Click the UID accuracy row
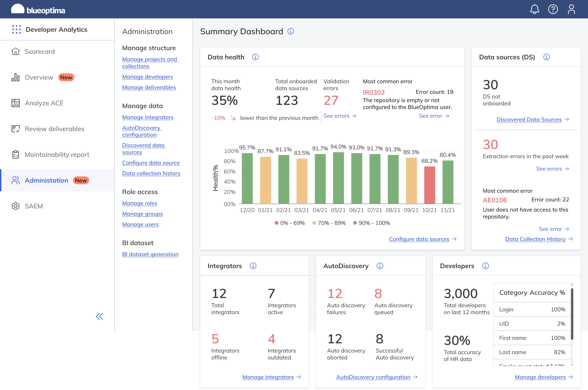588x390 pixels. (x=532, y=324)
